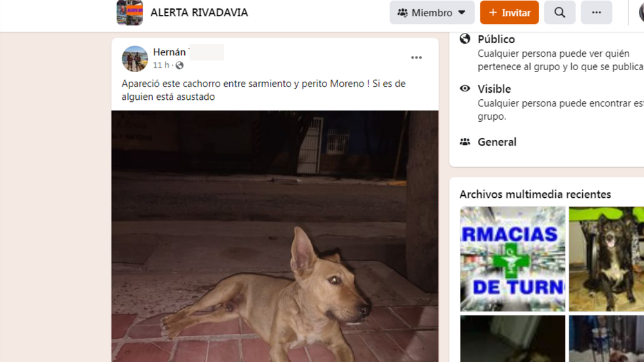The image size is (644, 362).
Task: Open the 11 h post timestamp
Action: pyautogui.click(x=161, y=65)
